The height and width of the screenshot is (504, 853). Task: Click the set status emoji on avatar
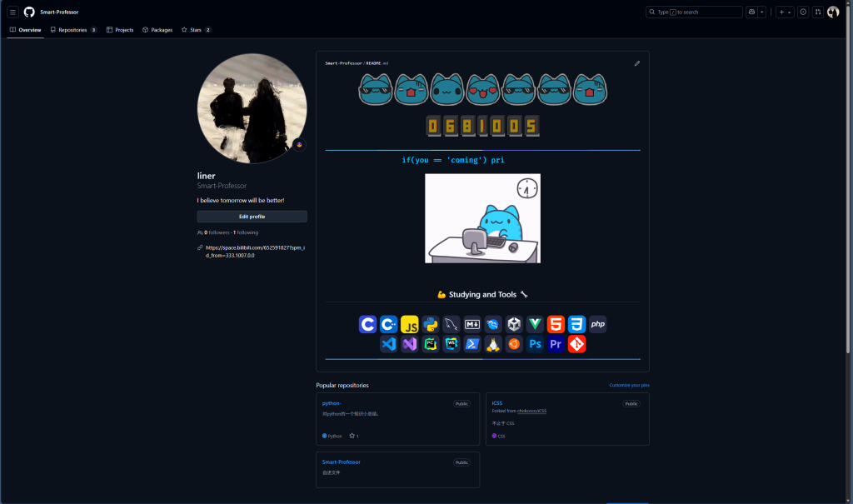click(299, 145)
